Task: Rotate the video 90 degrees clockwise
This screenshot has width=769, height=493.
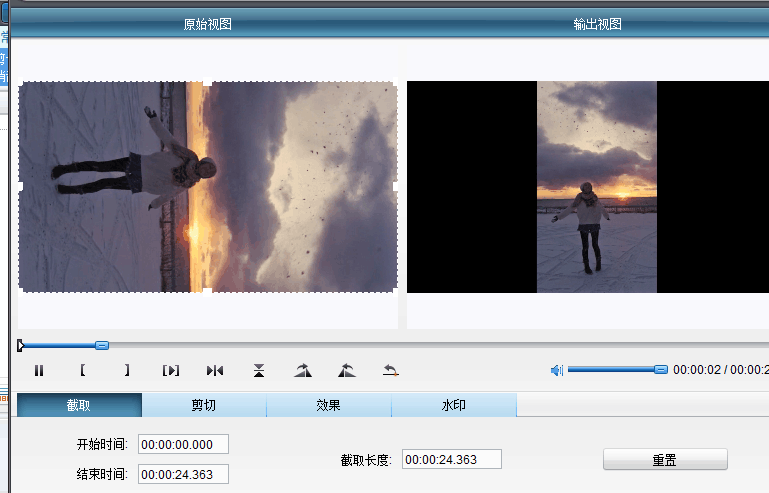Action: pos(303,370)
